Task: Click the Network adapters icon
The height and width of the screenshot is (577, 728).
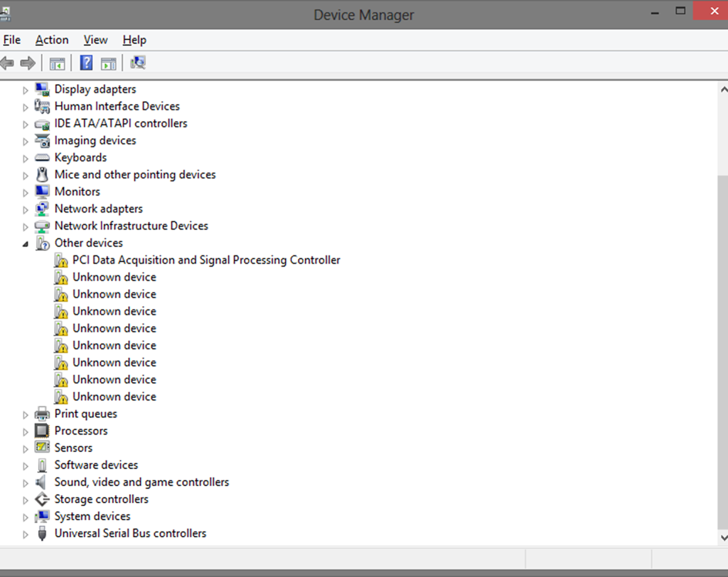Action: 42,209
